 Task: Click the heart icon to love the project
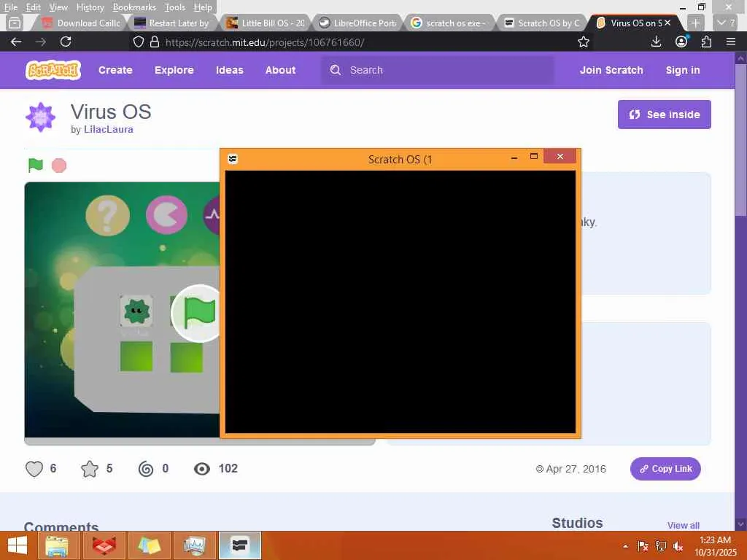[x=34, y=469]
